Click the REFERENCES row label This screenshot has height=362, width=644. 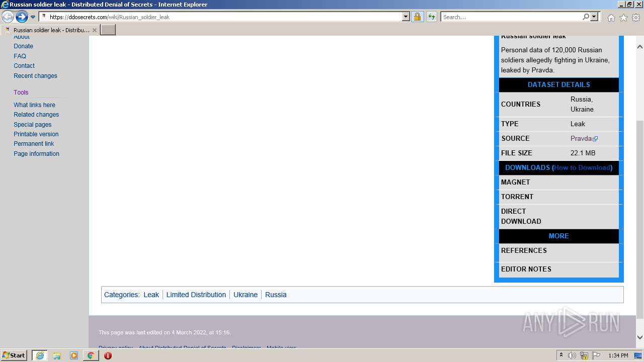pos(524,250)
